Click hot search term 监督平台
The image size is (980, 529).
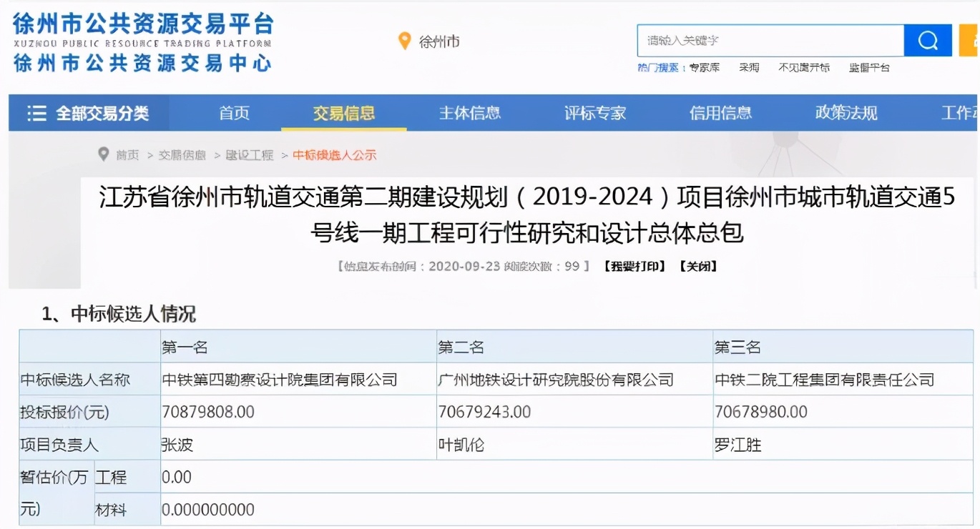(x=869, y=68)
